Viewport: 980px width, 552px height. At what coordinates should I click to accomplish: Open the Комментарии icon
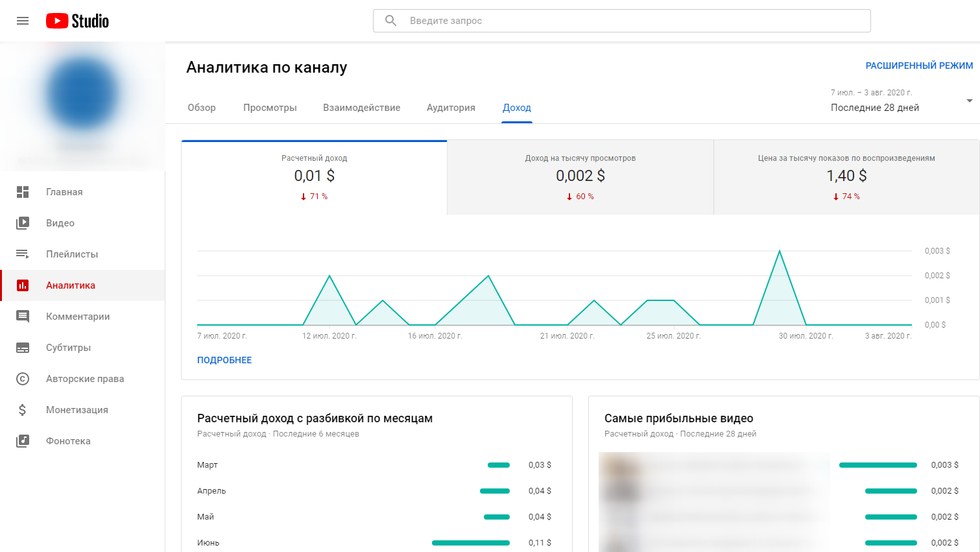pos(23,317)
